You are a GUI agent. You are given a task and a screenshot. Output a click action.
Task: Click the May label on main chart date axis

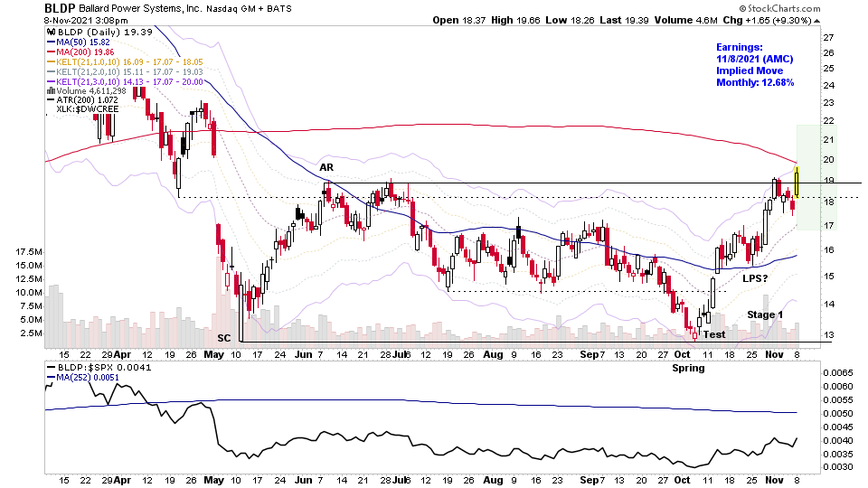tap(213, 354)
